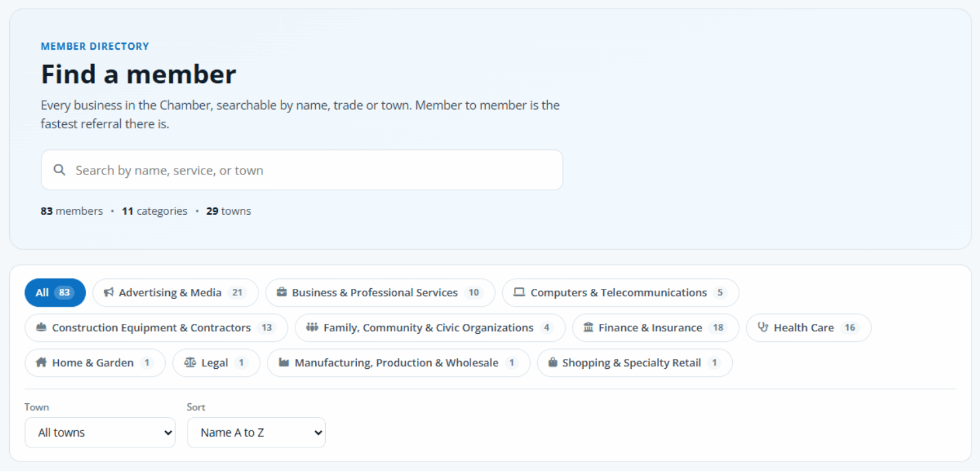
Task: Open the Name A to Z sort dropdown
Action: coord(256,432)
